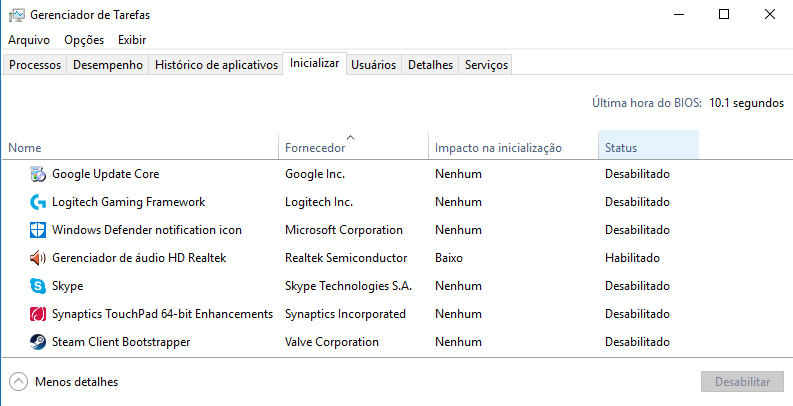Click the Windows Defender shield icon
The height and width of the screenshot is (406, 793).
click(38, 230)
